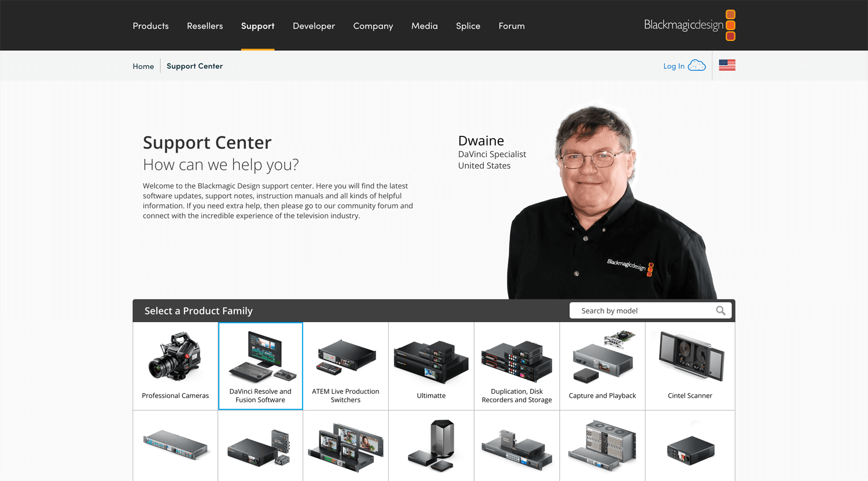Select the Support navigation tab
This screenshot has height=481, width=868.
click(x=258, y=25)
